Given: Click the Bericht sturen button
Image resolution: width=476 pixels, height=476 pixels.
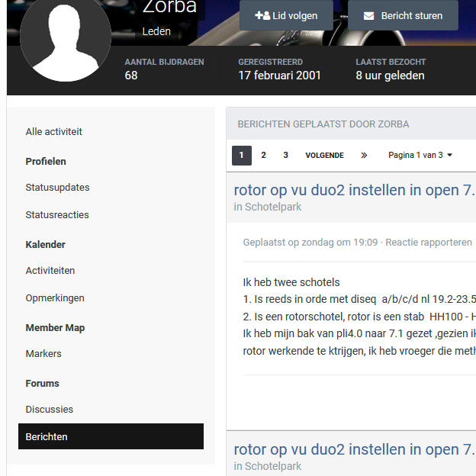Looking at the screenshot, I should click(403, 15).
